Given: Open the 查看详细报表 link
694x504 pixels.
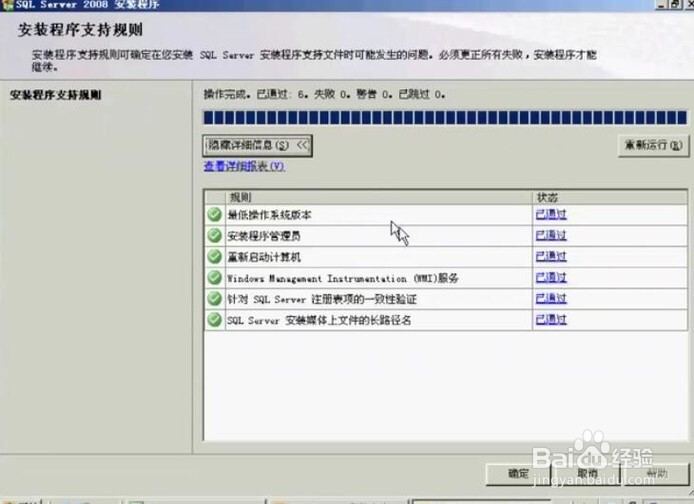Looking at the screenshot, I should [x=244, y=166].
